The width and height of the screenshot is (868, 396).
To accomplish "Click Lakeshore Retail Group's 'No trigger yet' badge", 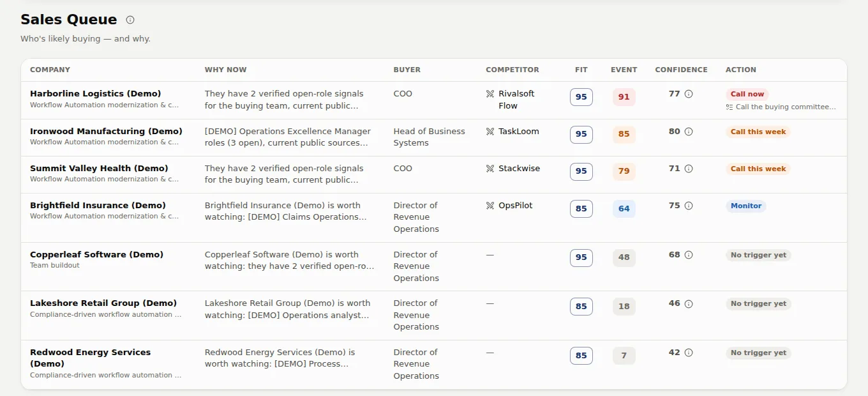I will tap(758, 304).
